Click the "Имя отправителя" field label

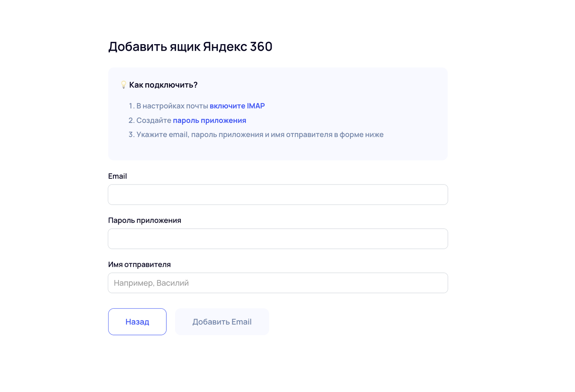pos(140,265)
